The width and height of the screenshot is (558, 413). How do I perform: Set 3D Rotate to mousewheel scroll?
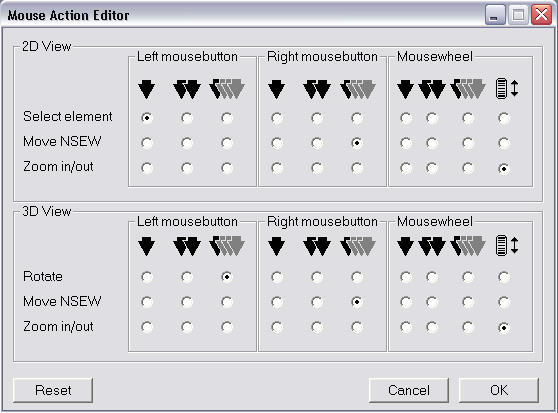click(504, 277)
